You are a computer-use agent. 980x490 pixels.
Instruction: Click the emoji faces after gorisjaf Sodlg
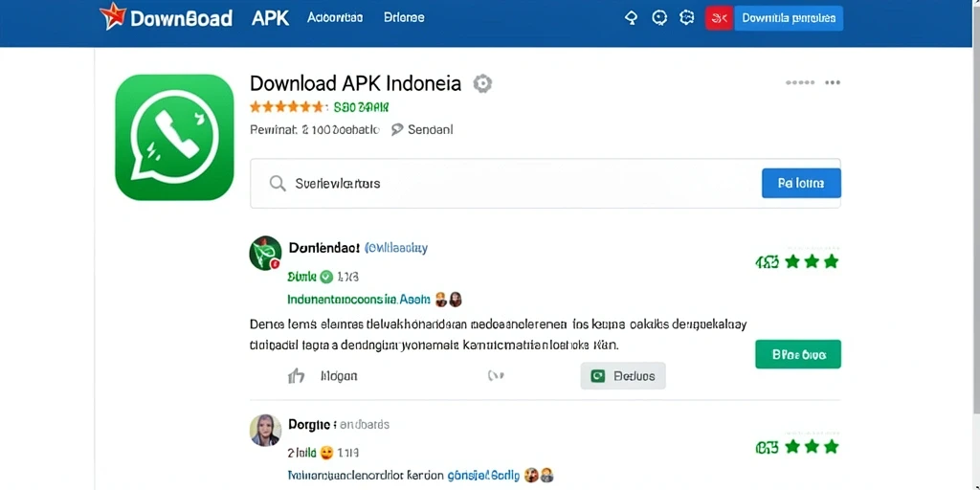point(539,475)
